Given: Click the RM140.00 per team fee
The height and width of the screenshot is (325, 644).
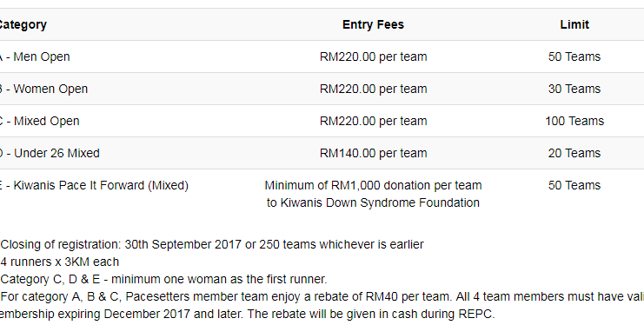Looking at the screenshot, I should (x=373, y=153).
